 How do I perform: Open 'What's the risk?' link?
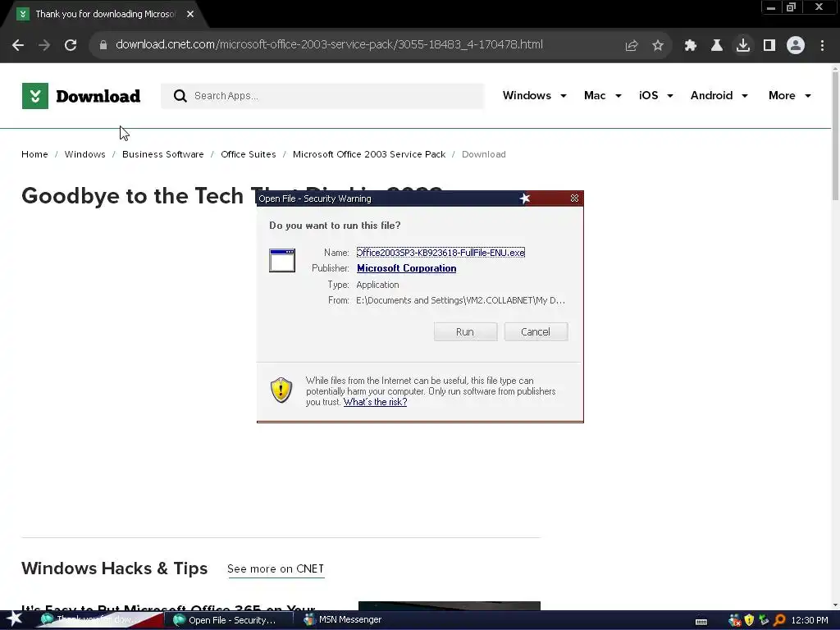(375, 402)
